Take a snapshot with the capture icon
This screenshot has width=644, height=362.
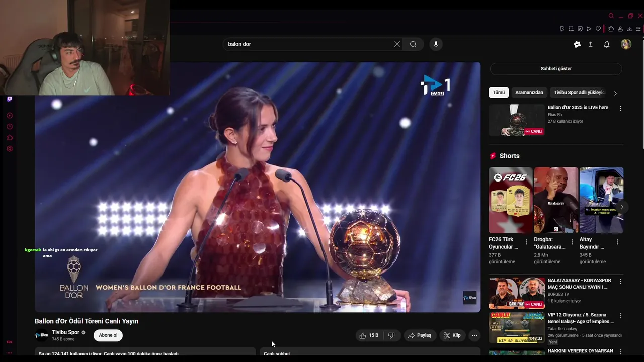(x=571, y=29)
